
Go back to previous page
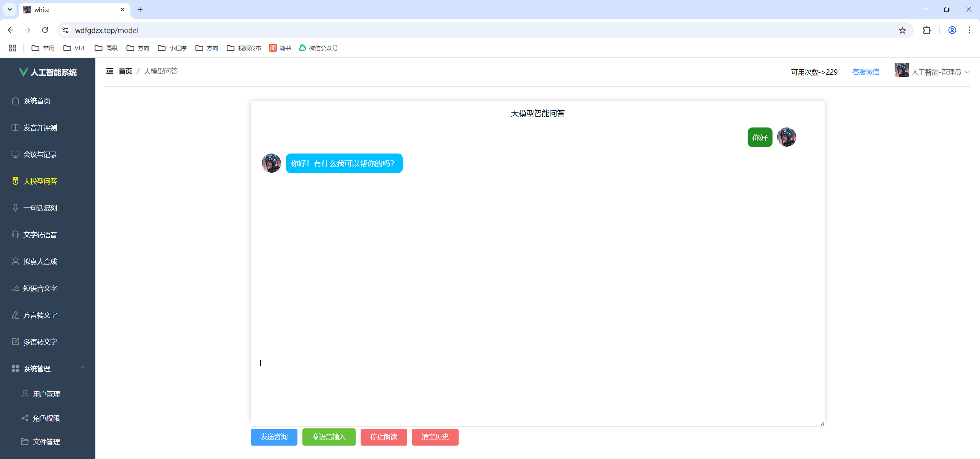point(11,30)
